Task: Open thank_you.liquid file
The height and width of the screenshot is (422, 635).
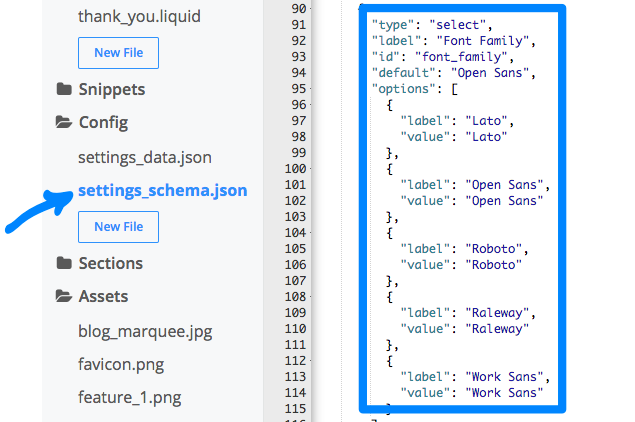Action: 139,17
